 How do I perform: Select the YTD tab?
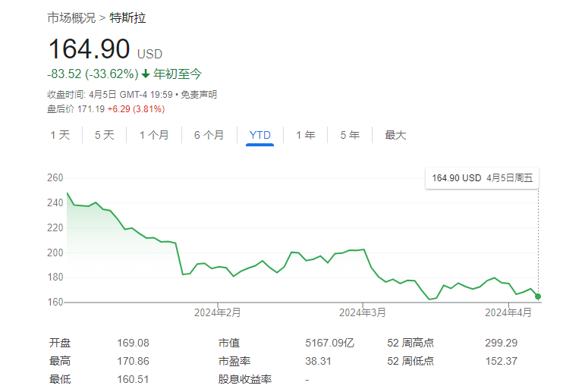point(260,135)
